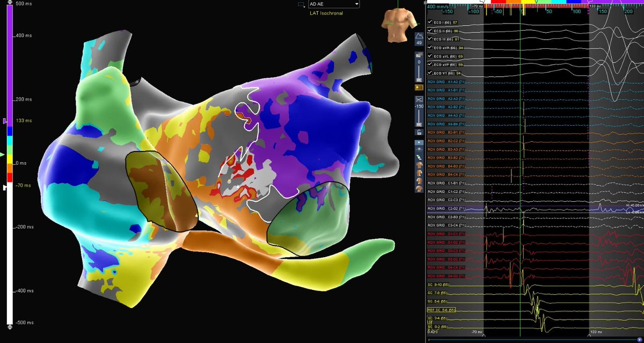Click the green vertical time cursor line
The image size is (644, 343).
pyautogui.click(x=520, y=172)
